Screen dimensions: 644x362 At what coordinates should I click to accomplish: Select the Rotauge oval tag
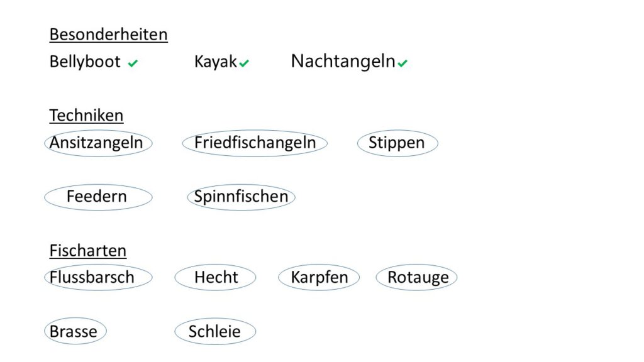[416, 277]
